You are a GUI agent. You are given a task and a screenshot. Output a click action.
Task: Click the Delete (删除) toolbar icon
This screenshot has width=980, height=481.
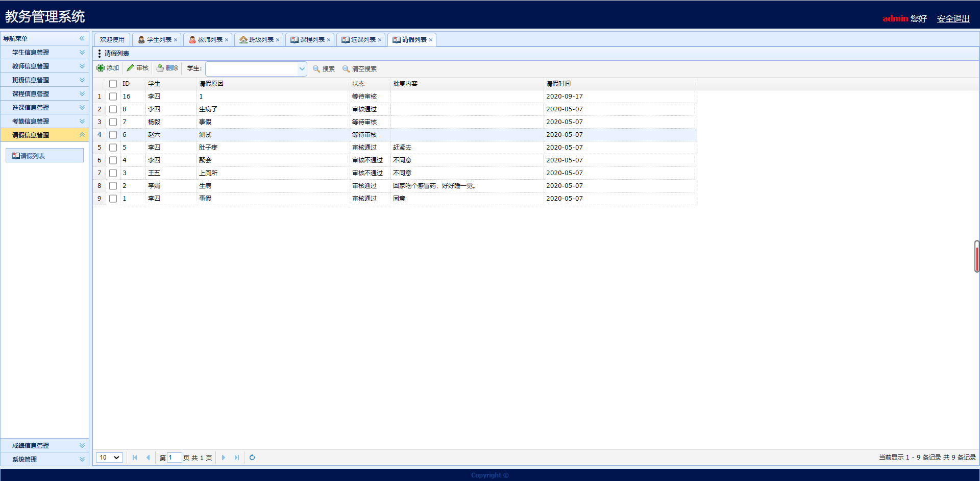coord(160,68)
